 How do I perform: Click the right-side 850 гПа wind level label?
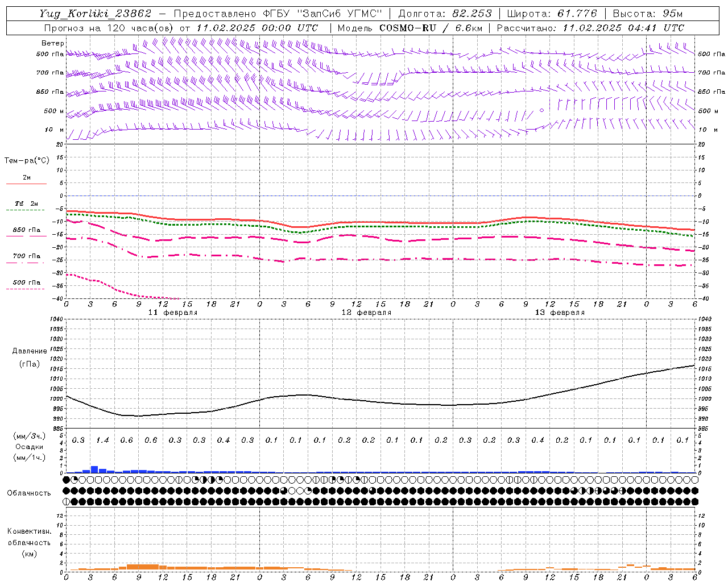click(712, 92)
